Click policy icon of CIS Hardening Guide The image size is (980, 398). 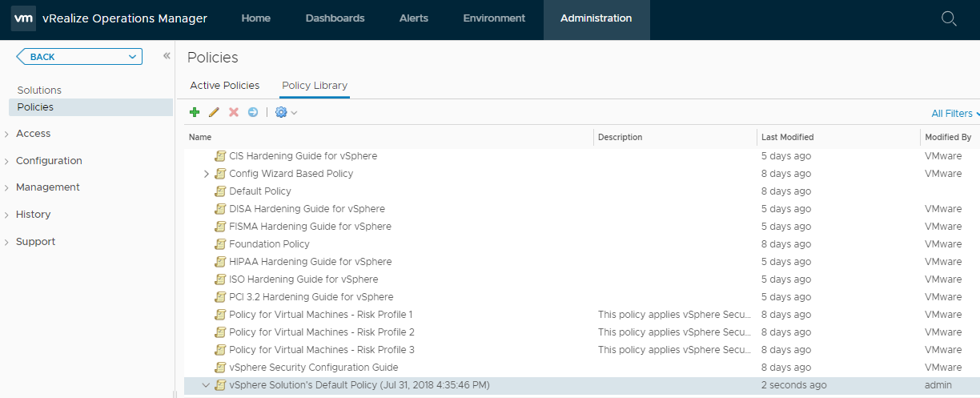coord(220,156)
